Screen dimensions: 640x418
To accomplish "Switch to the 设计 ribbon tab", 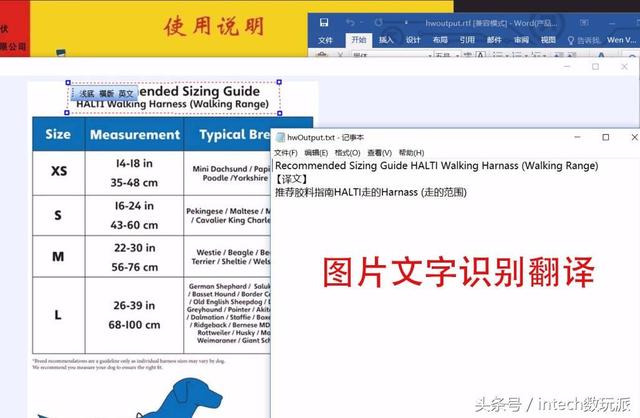I will click(x=413, y=40).
